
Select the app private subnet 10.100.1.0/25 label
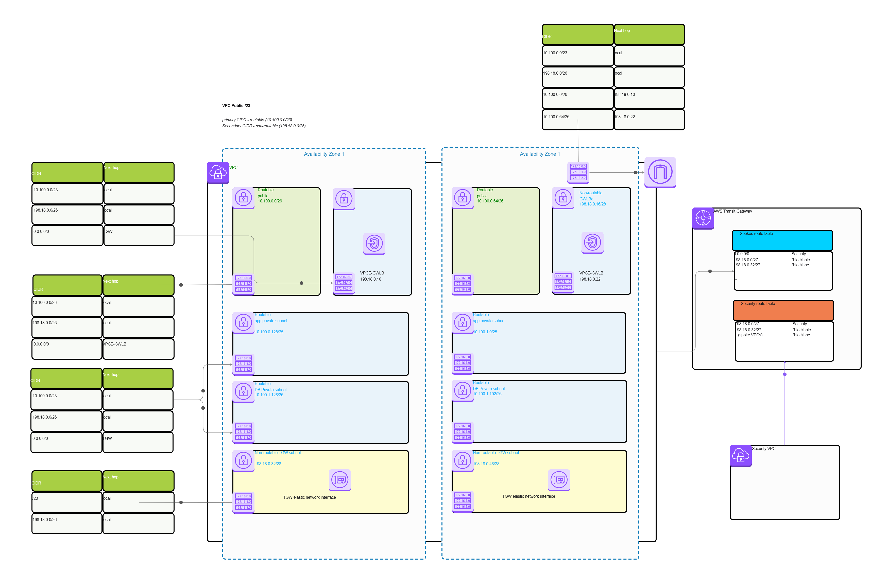[489, 323]
